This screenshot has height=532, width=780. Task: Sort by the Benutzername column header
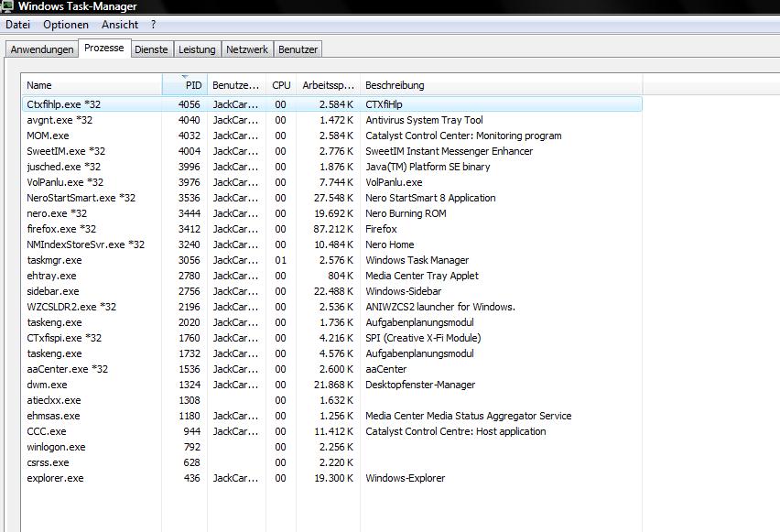(x=236, y=85)
